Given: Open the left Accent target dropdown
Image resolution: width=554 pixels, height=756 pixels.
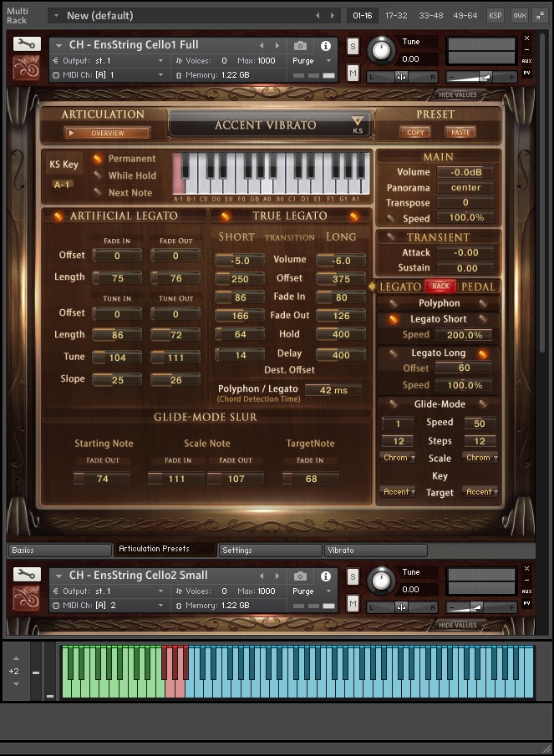Looking at the screenshot, I should click(399, 492).
